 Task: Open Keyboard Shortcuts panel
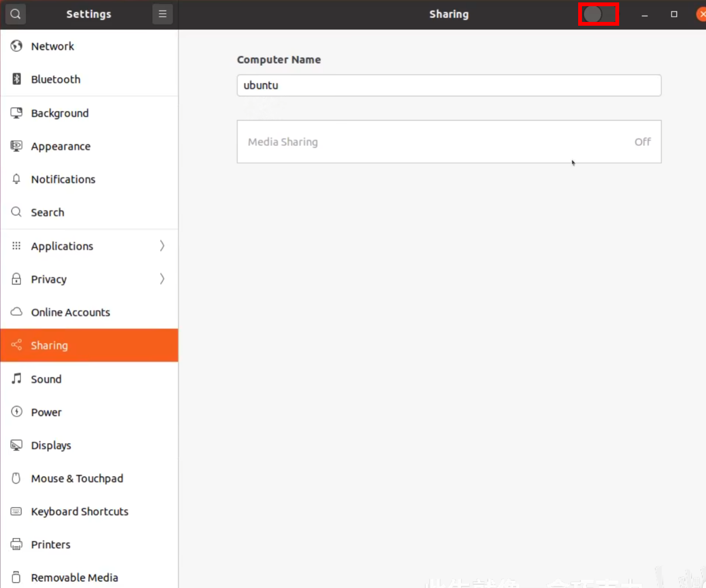tap(89, 511)
